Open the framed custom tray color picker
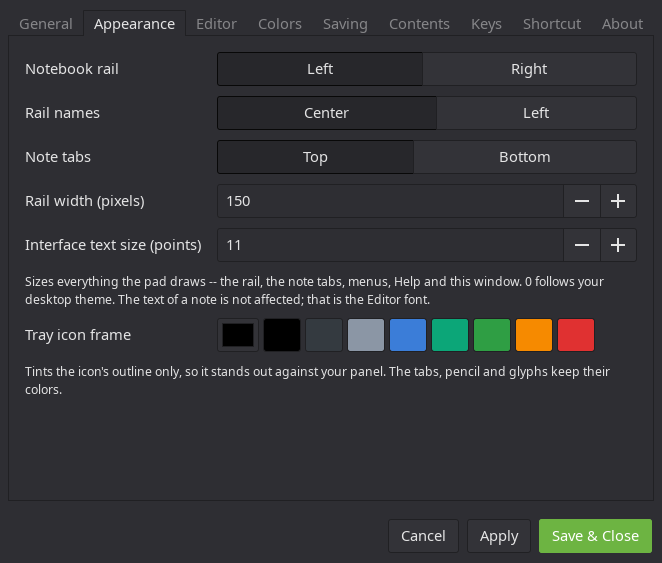662x563 pixels. tap(238, 335)
